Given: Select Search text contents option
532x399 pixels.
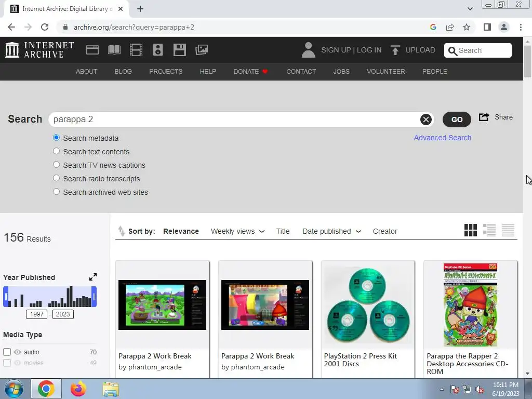Looking at the screenshot, I should click(x=56, y=151).
